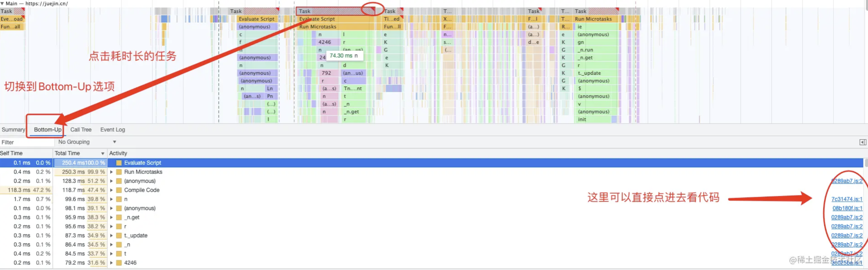Viewport: 868px width, 270px height.
Task: Open the Event Log tab
Action: (x=112, y=129)
